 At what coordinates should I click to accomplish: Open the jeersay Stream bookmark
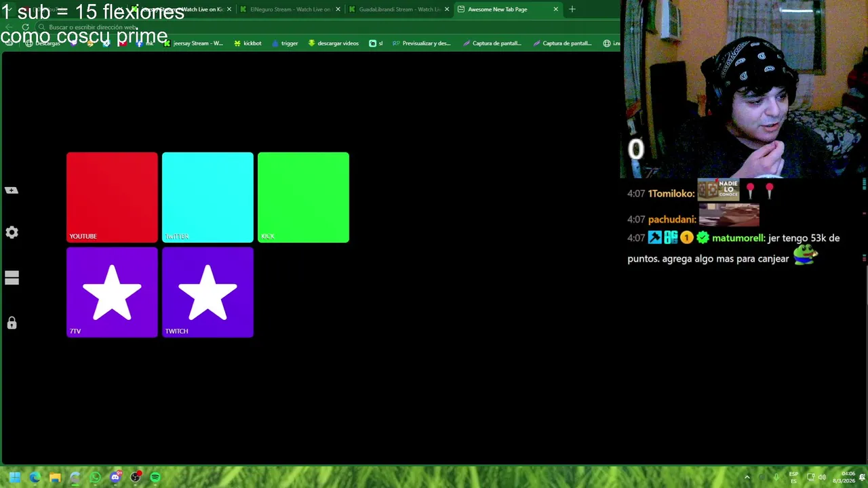(193, 43)
